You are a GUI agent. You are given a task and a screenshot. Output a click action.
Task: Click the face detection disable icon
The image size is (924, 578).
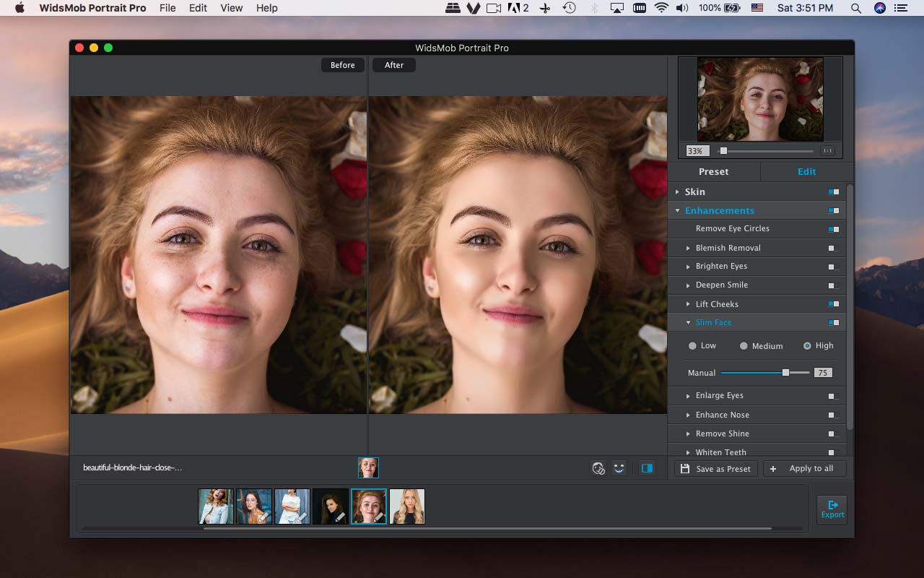pyautogui.click(x=598, y=468)
